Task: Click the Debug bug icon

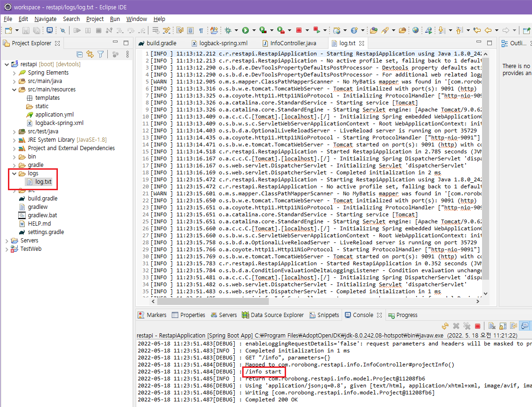Action: point(228,30)
